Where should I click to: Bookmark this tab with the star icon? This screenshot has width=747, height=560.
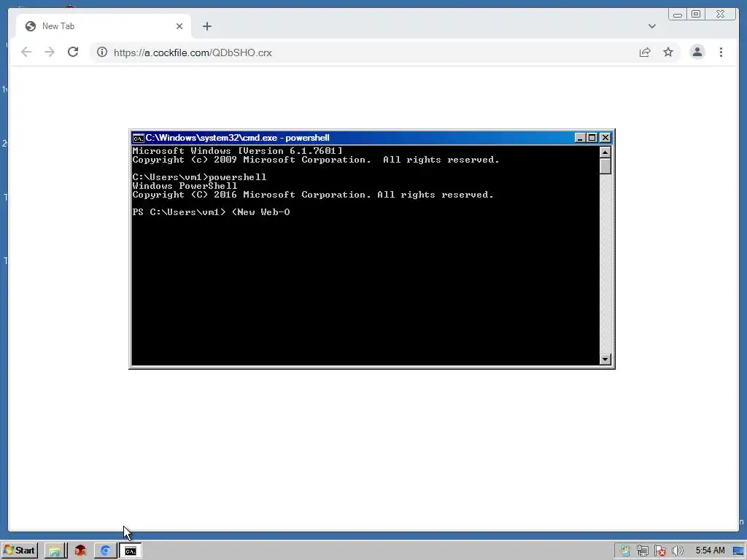pyautogui.click(x=668, y=52)
